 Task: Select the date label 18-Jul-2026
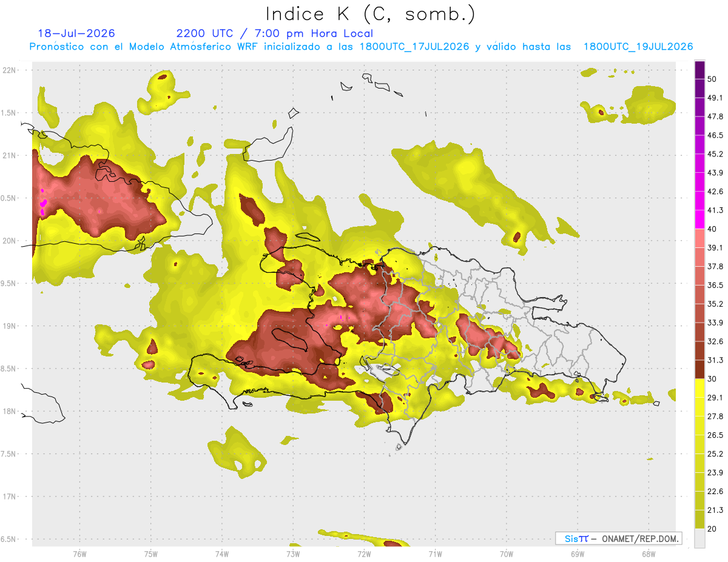pyautogui.click(x=76, y=33)
